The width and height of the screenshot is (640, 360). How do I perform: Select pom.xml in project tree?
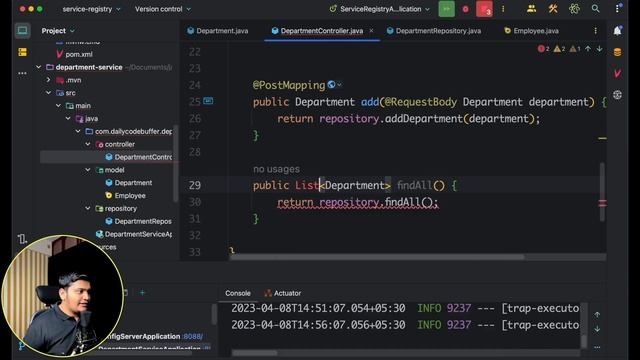pyautogui.click(x=74, y=54)
